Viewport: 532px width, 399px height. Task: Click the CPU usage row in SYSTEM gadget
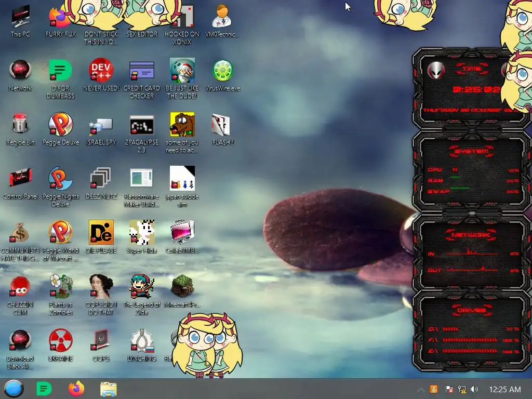[473, 170]
